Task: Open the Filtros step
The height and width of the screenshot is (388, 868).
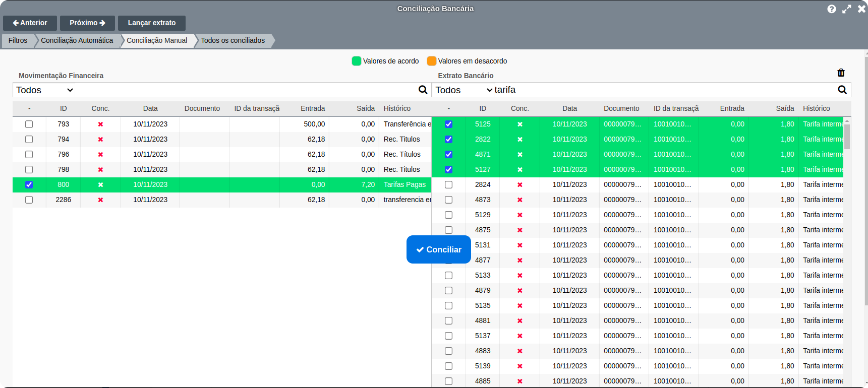Action: pyautogui.click(x=18, y=40)
